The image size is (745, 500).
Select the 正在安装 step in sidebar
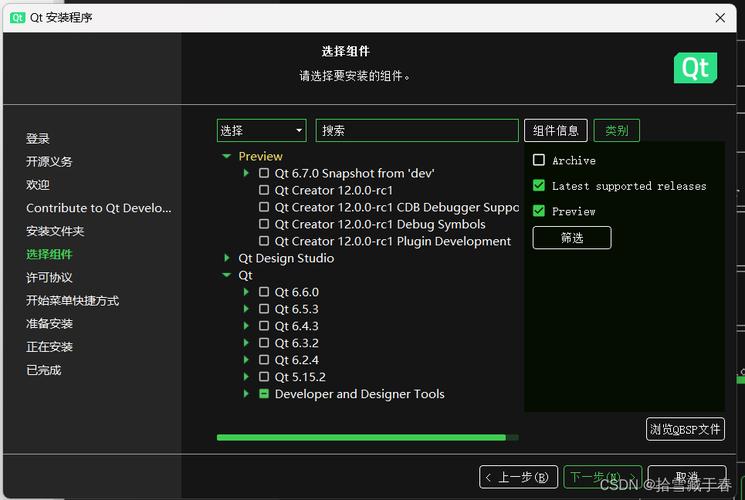[49, 347]
